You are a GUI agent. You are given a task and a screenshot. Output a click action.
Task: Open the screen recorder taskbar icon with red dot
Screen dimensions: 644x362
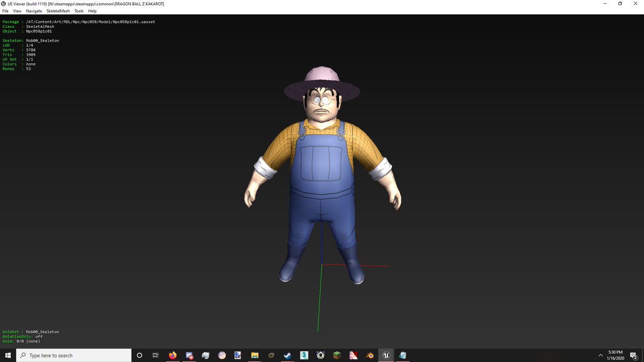coord(189,355)
